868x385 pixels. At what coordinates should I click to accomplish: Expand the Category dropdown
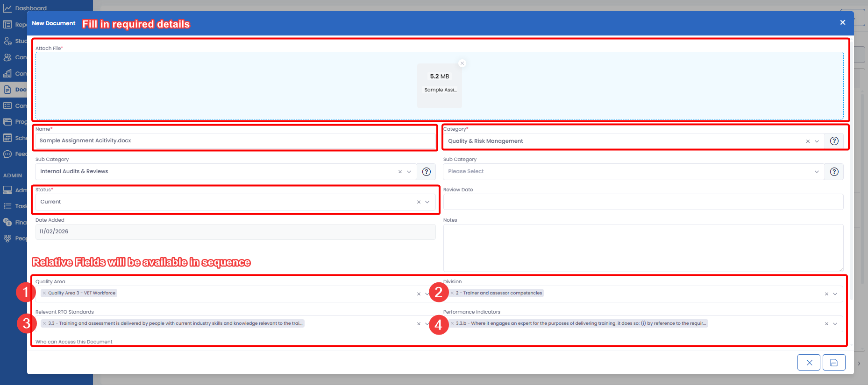817,141
